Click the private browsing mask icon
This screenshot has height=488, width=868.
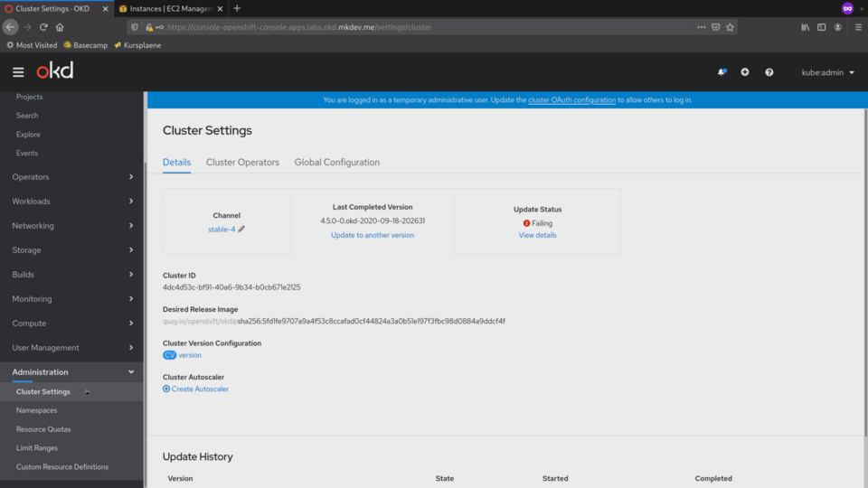847,8
